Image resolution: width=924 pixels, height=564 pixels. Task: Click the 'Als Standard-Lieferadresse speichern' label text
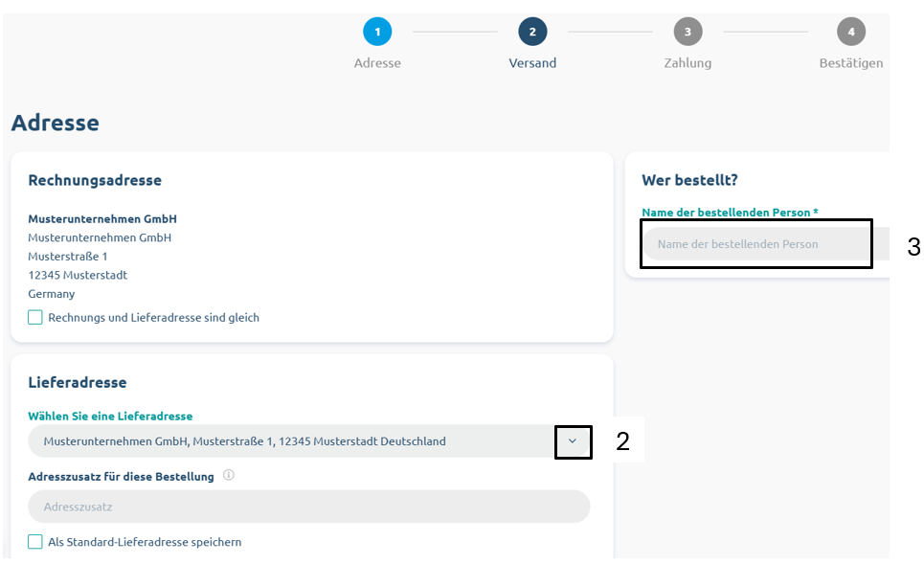145,542
